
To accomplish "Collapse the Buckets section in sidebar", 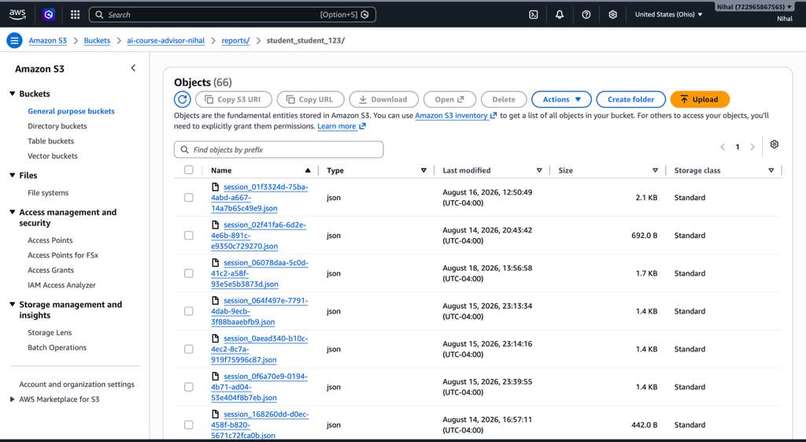I will point(12,94).
